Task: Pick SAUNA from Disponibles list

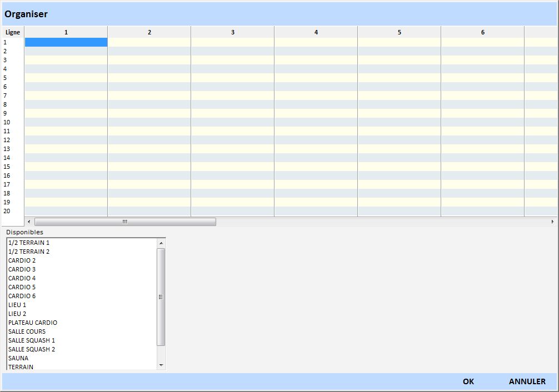Action: point(18,358)
